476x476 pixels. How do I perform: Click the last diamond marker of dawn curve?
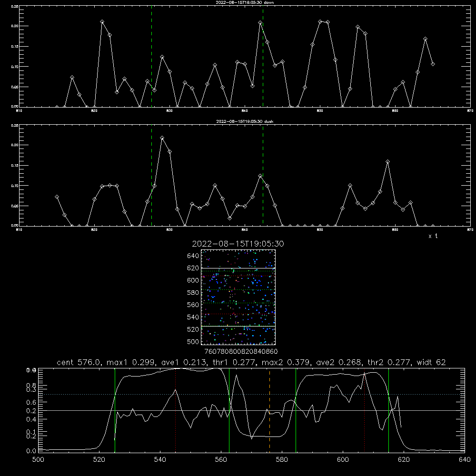point(433,64)
